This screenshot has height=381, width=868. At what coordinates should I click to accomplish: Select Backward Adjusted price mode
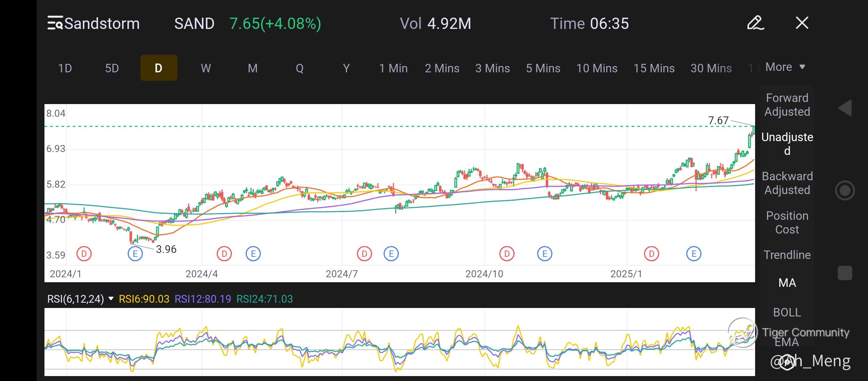(x=787, y=183)
